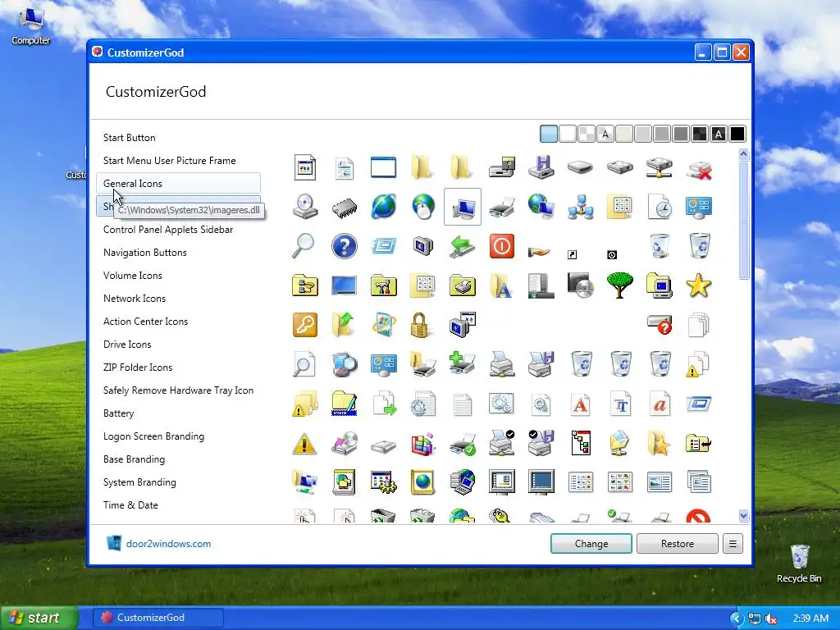Screen dimensions: 840x630
Task: Choose the white letter A on black swatch
Action: [719, 134]
